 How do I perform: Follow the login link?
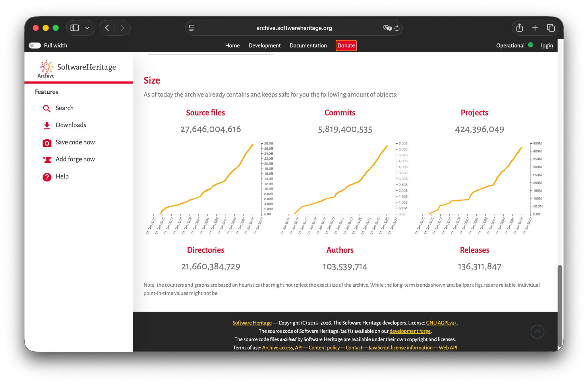[547, 45]
